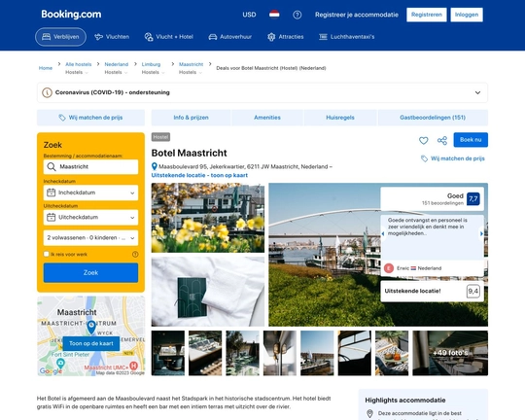525x420 pixels.
Task: Show previous guest review arrow
Action: pos(383,233)
